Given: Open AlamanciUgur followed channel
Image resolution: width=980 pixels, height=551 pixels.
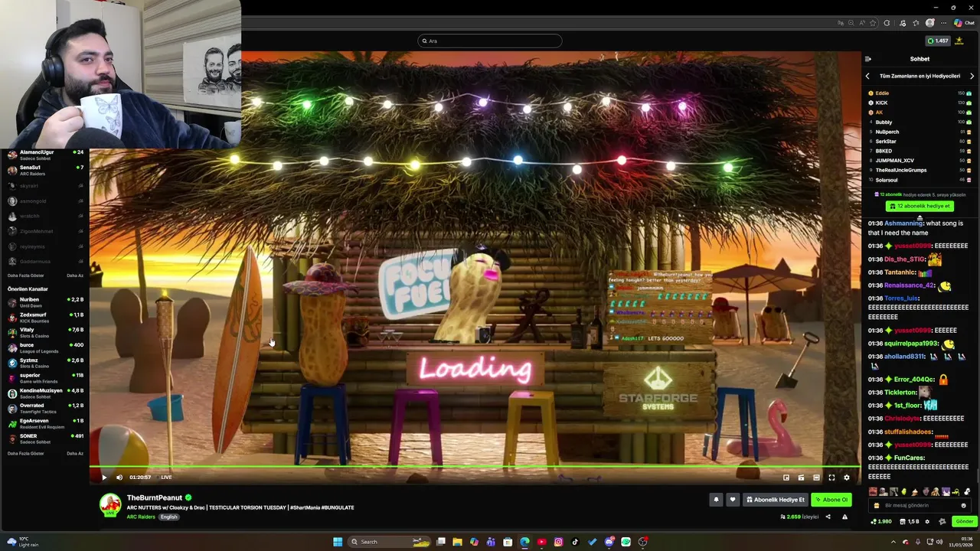Looking at the screenshot, I should click(x=44, y=155).
